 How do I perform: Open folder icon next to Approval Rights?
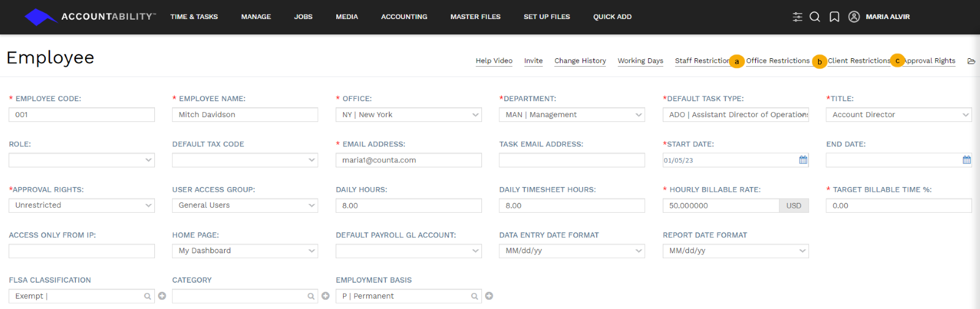(971, 61)
